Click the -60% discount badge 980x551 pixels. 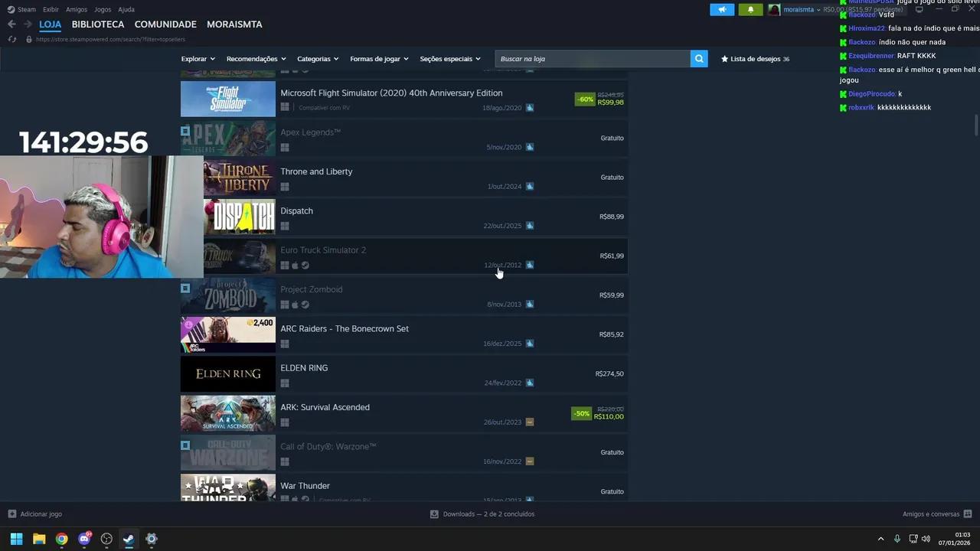[585, 99]
